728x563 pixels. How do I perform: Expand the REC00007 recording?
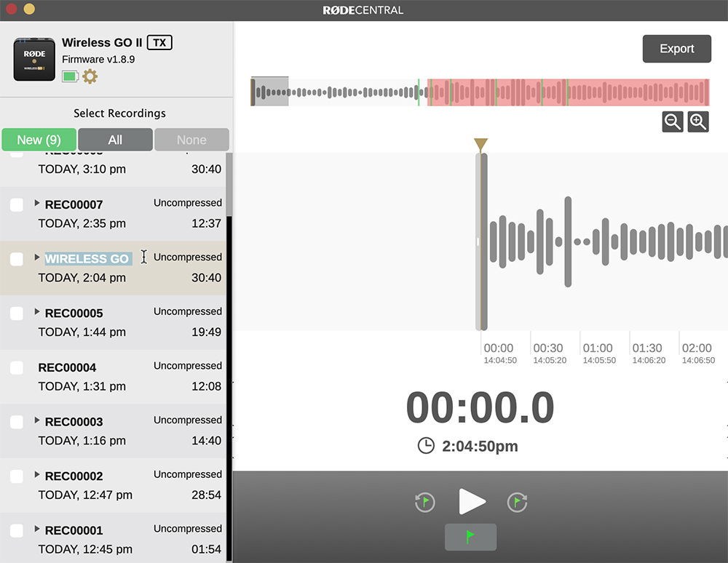coord(36,203)
